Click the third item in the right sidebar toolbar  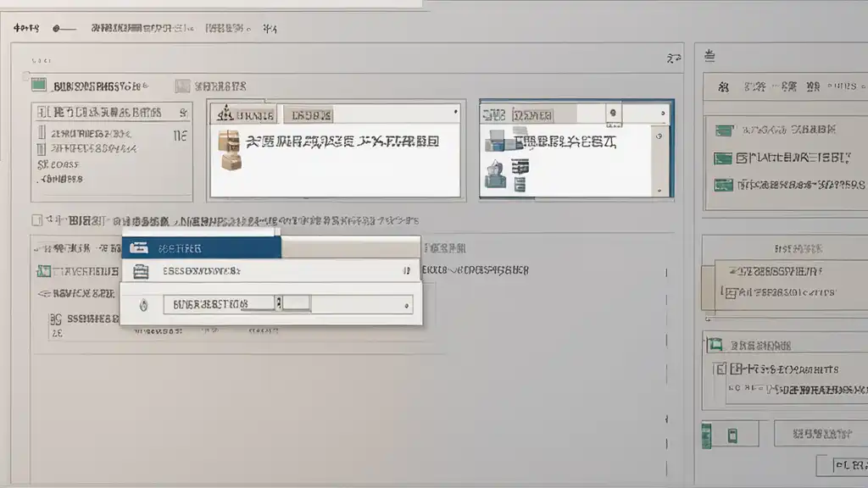click(x=784, y=87)
